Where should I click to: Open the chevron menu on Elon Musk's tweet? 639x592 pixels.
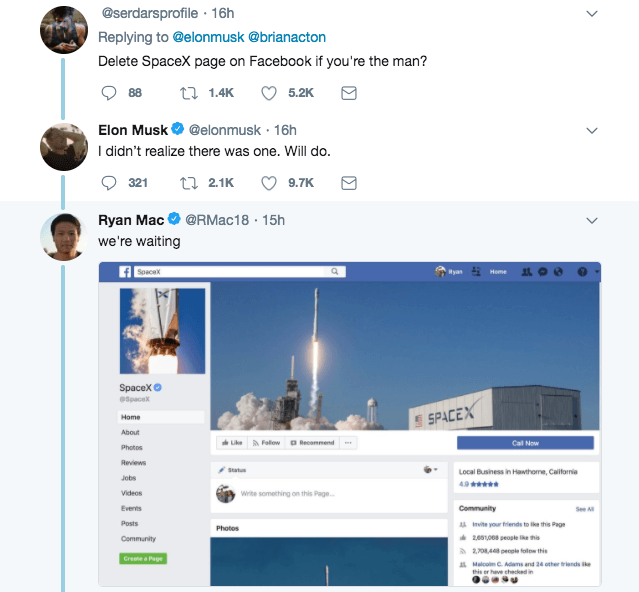pyautogui.click(x=591, y=131)
